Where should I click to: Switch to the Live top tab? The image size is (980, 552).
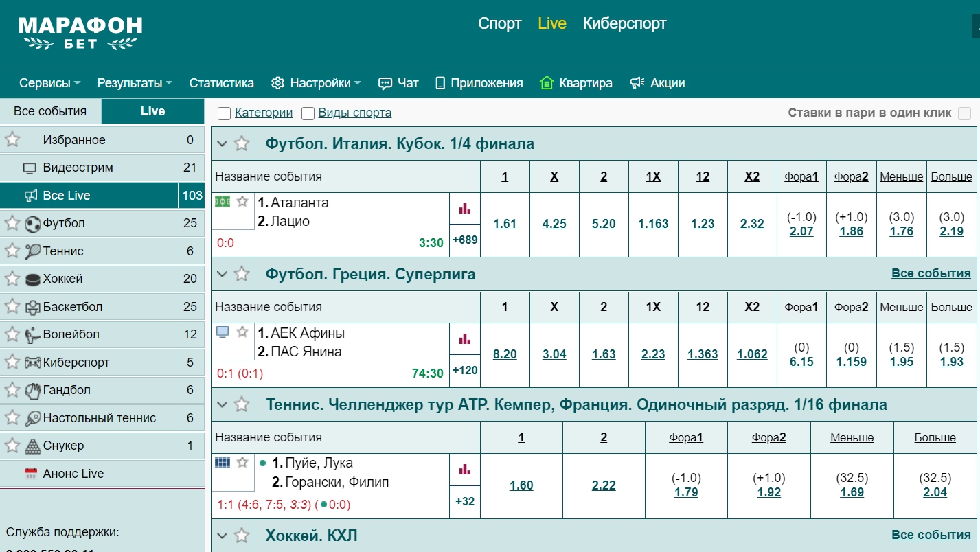(x=552, y=23)
